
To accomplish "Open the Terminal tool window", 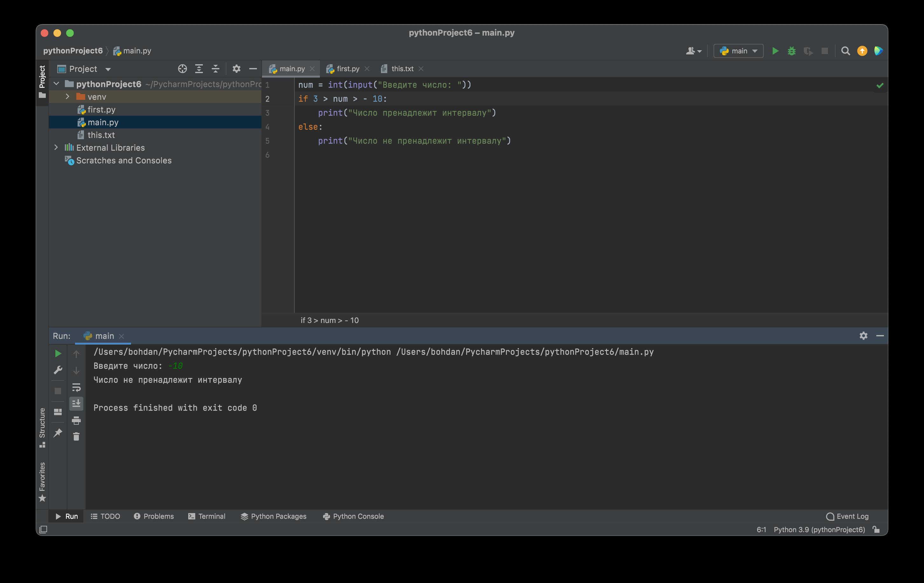I will pos(207,516).
